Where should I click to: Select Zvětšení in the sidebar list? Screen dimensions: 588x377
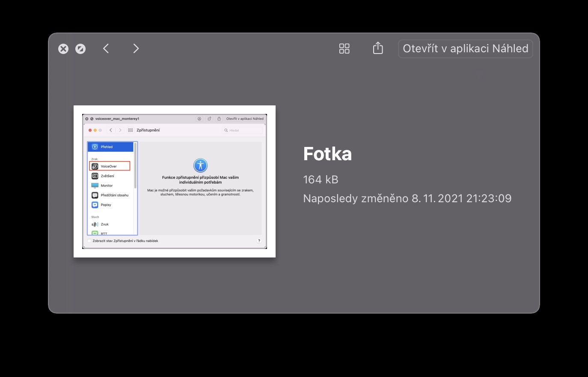coord(107,176)
